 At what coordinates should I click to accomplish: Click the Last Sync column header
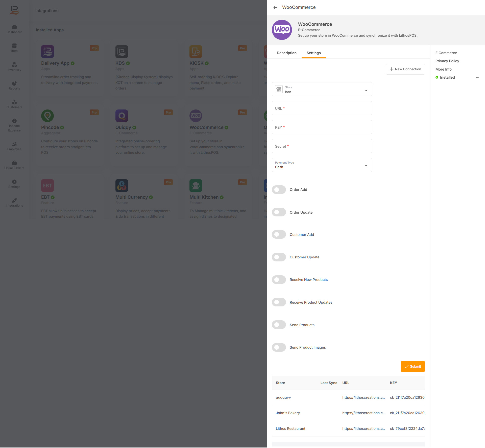pyautogui.click(x=329, y=383)
